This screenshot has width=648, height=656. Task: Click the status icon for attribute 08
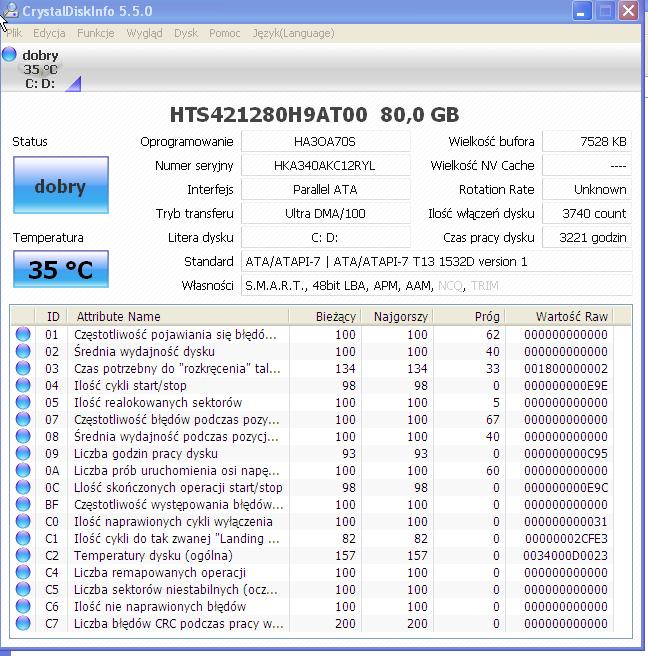tap(23, 436)
